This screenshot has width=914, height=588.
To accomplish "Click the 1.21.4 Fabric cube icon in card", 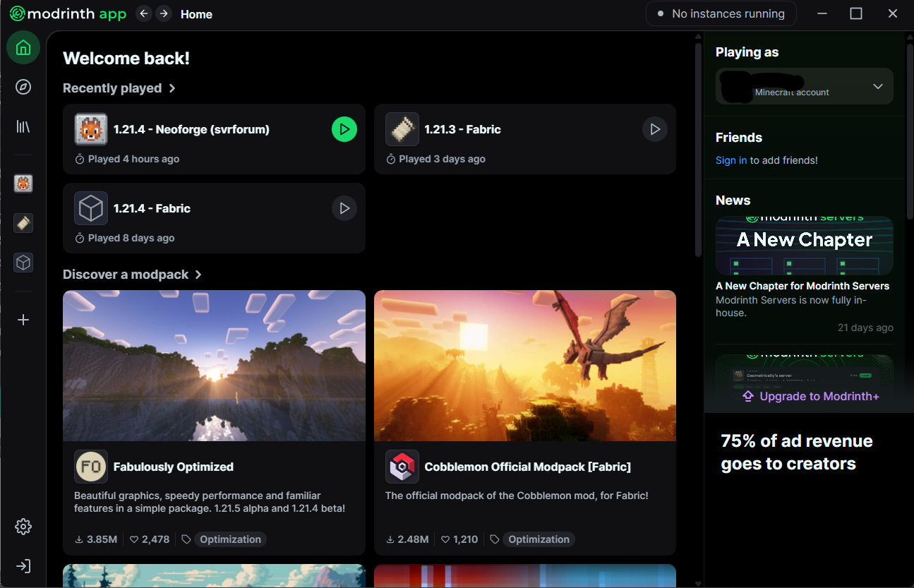I will 91,208.
